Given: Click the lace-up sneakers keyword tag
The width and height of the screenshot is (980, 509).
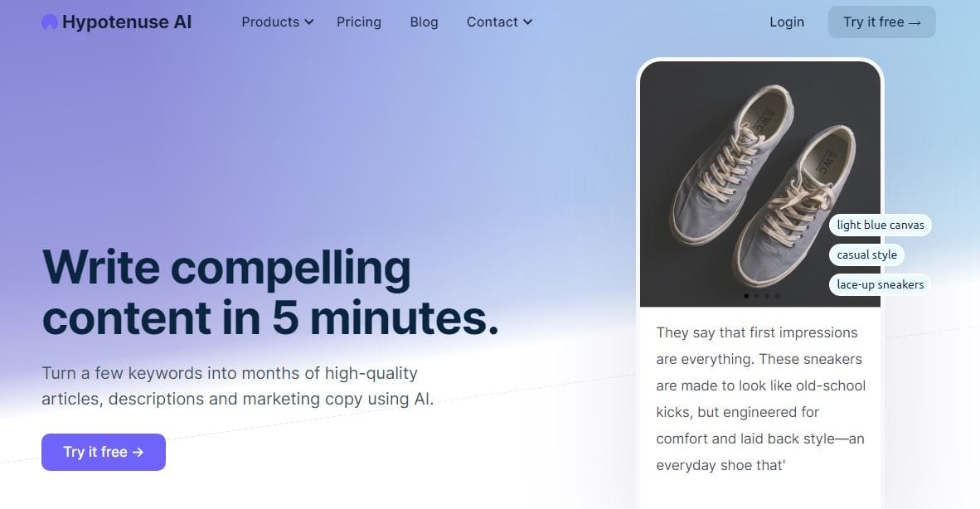Looking at the screenshot, I should click(880, 285).
